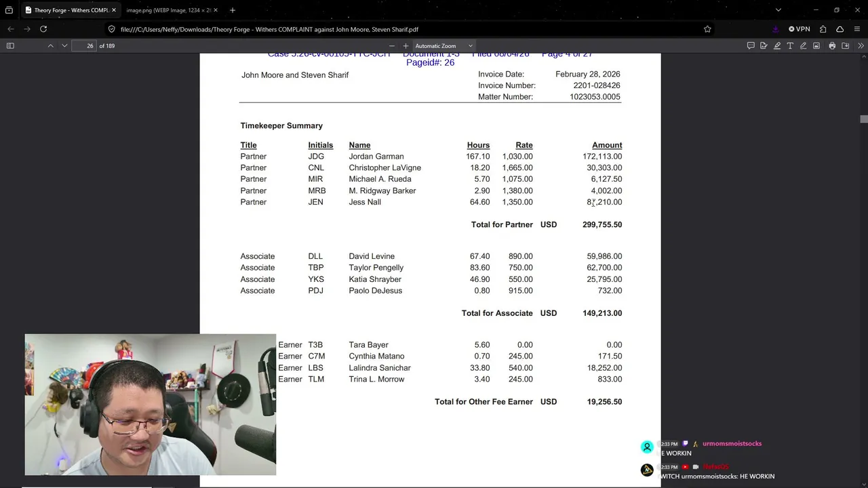Reload the current PDF page

coord(43,29)
